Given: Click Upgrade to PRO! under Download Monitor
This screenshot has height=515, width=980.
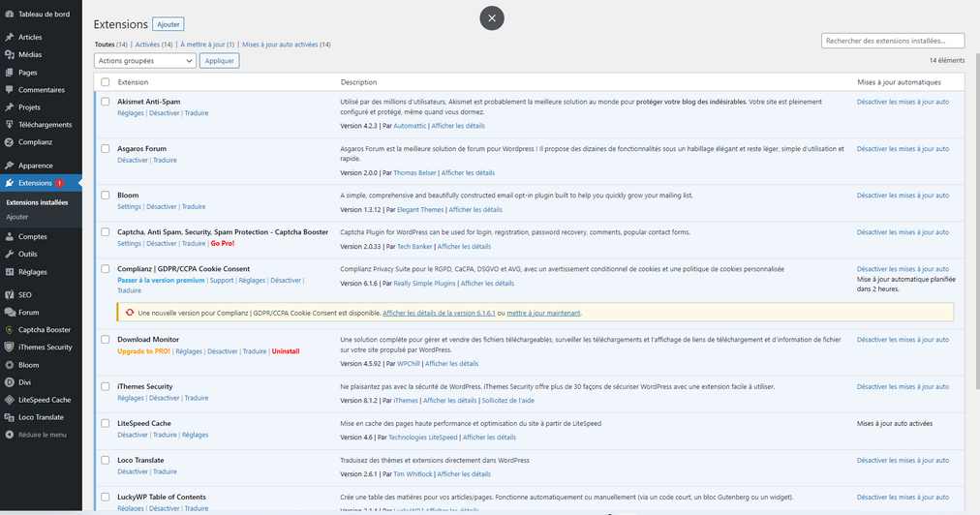Looking at the screenshot, I should [143, 351].
